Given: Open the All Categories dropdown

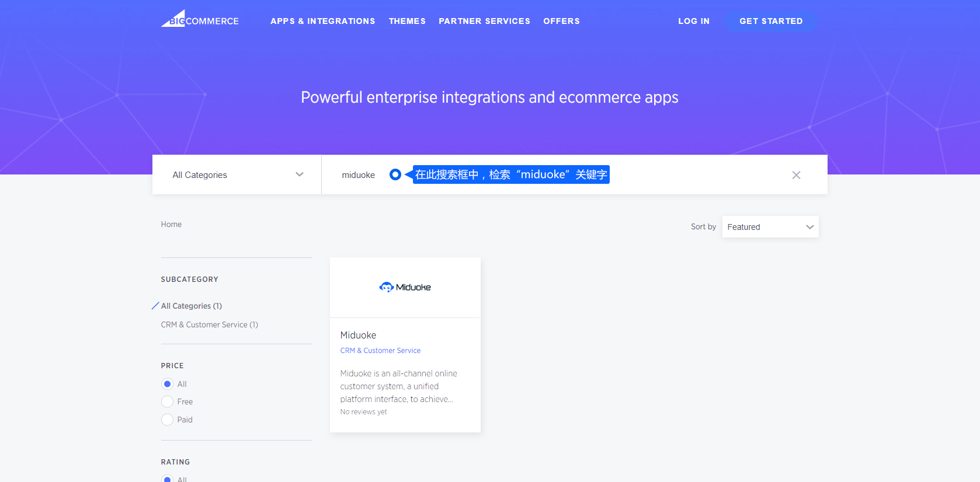Looking at the screenshot, I should [237, 175].
